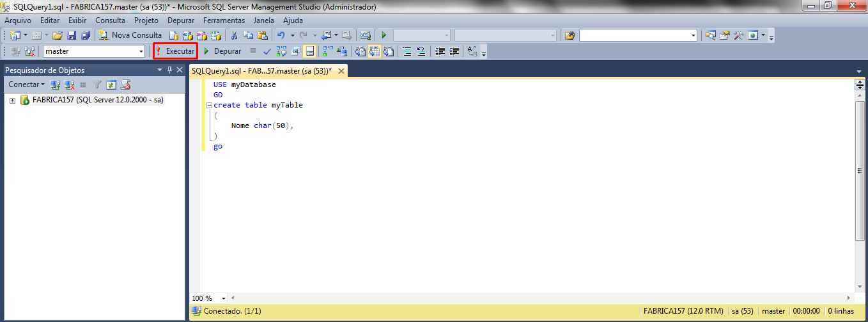Open the Ferramentas menu

point(219,20)
